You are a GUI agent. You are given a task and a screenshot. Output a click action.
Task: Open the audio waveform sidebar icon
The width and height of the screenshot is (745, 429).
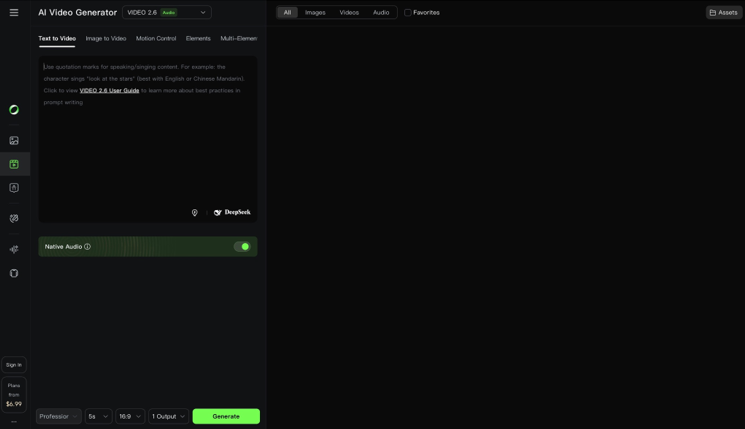(14, 249)
